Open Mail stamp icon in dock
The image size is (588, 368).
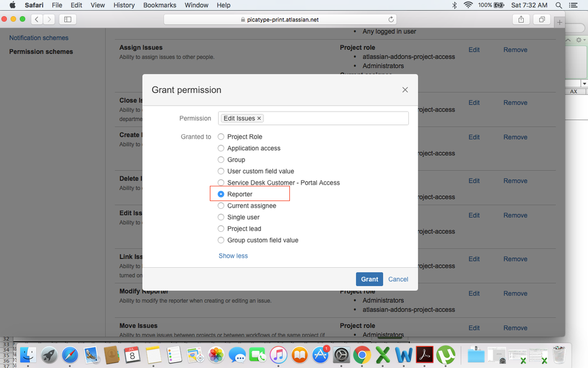click(91, 355)
